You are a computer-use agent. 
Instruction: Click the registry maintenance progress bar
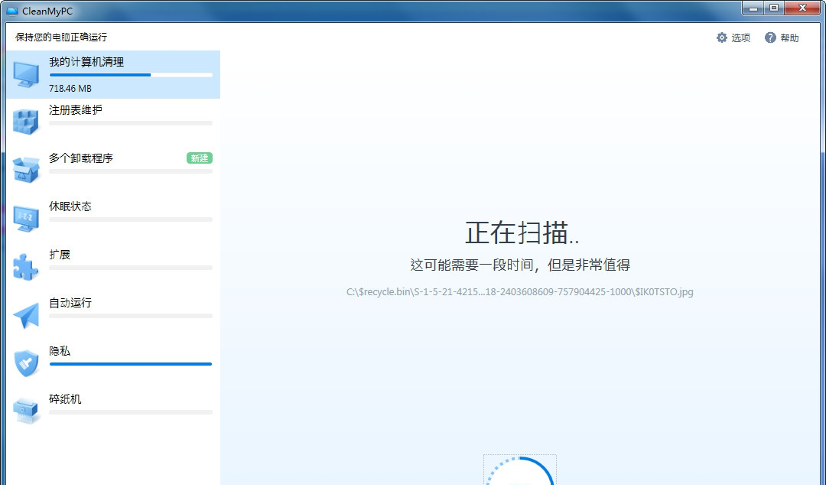point(131,123)
